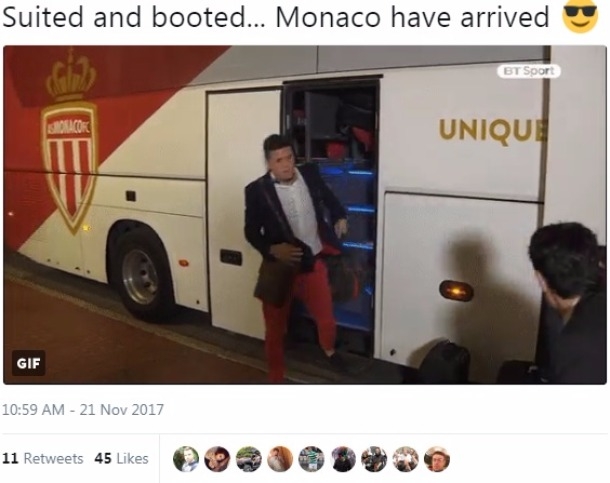Open the third liker avatar showing outdoor scene
Screen dimensions: 610x483
tap(249, 459)
